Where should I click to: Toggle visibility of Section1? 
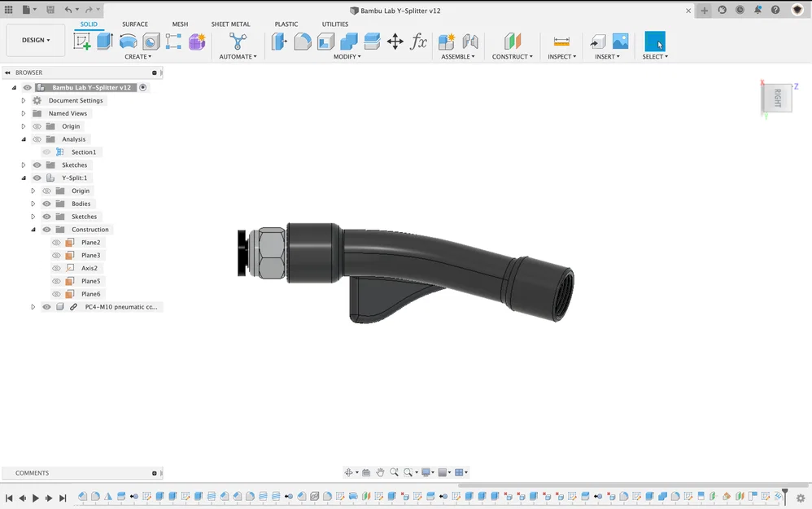click(x=46, y=152)
